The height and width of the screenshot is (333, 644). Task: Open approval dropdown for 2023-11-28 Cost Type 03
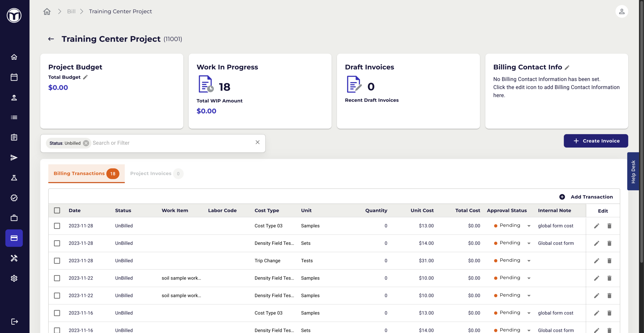[x=529, y=226]
